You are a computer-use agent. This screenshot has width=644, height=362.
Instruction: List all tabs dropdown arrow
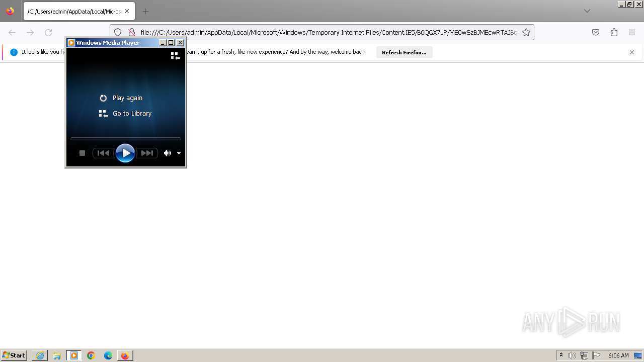[x=587, y=11]
